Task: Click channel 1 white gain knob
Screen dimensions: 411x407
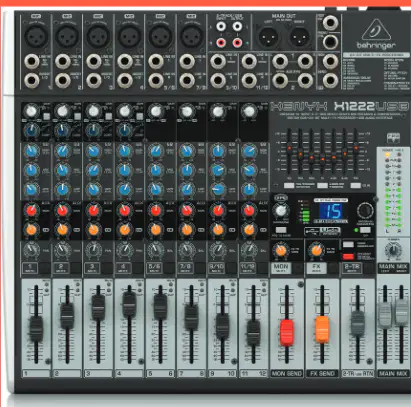Action: pos(31,111)
